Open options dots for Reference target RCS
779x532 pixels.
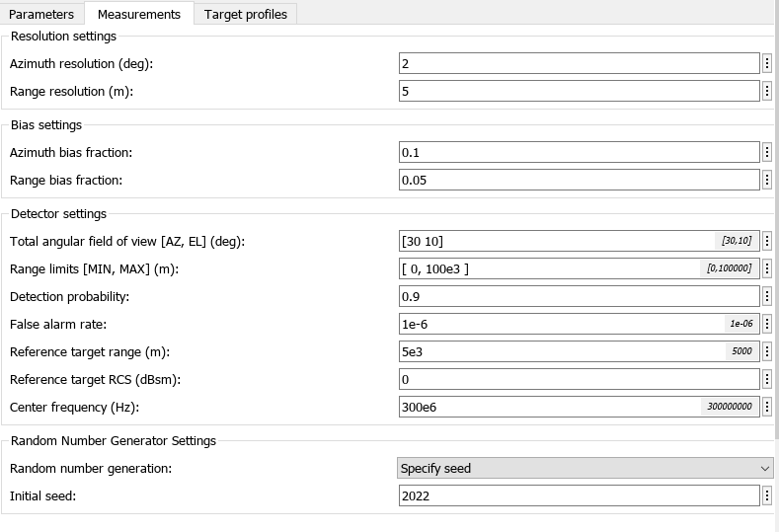tap(767, 380)
